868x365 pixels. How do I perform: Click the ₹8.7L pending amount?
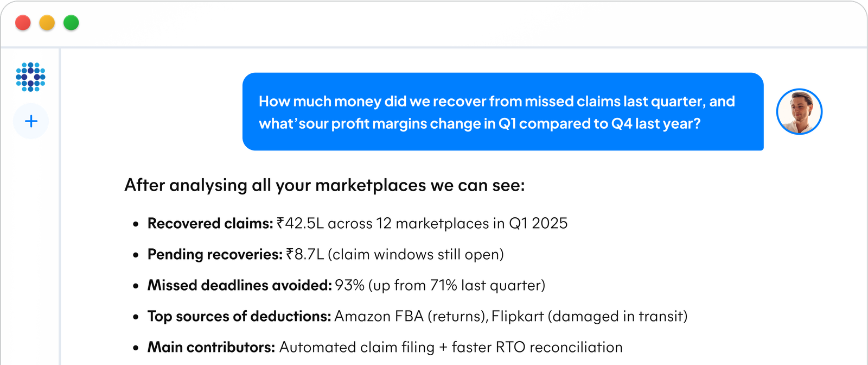coord(305,254)
